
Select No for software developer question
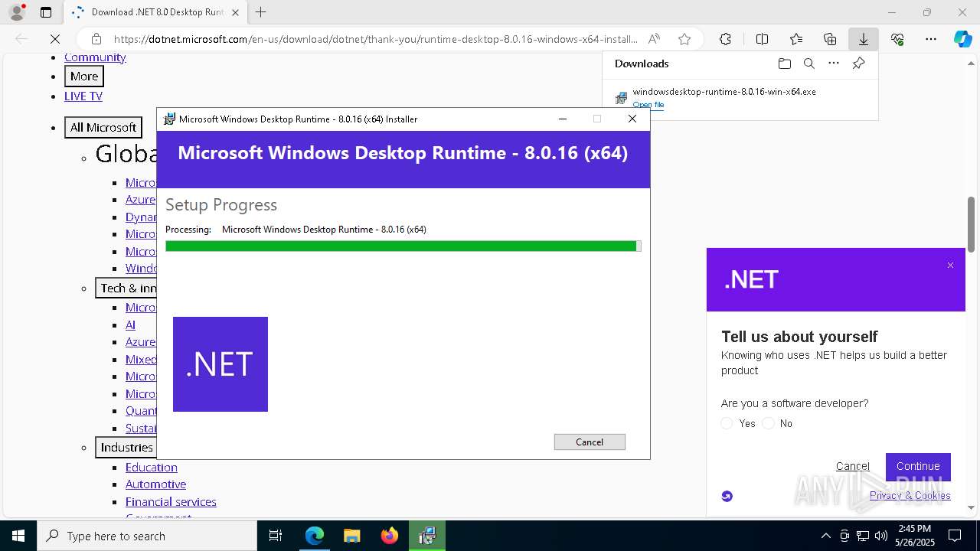point(768,423)
